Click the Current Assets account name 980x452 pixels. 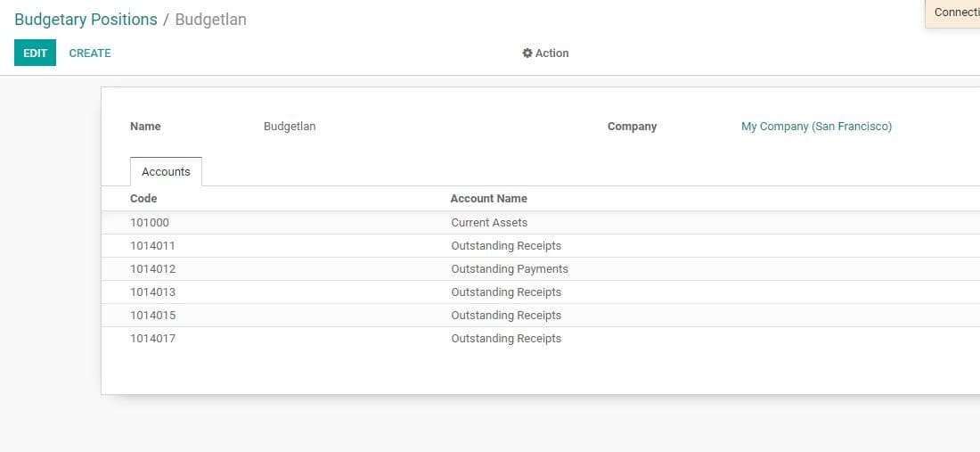[489, 223]
